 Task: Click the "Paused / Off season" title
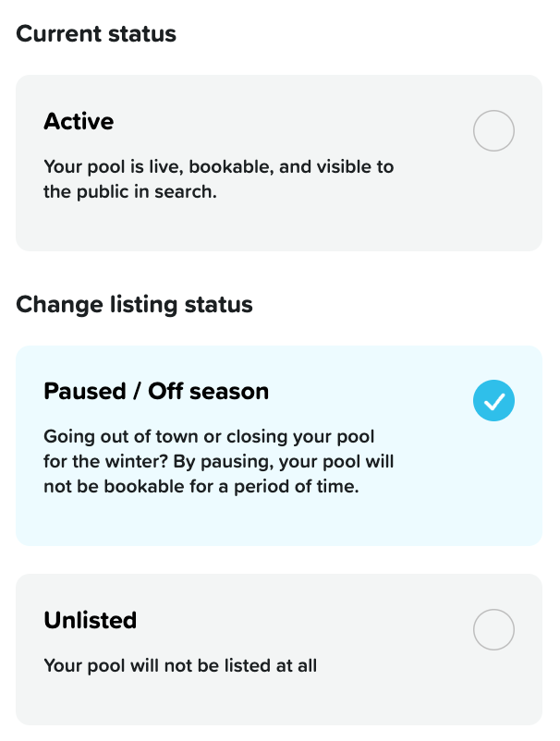tap(156, 391)
